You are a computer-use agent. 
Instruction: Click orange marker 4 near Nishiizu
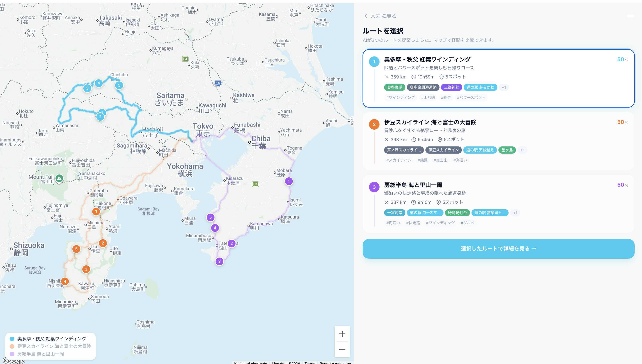pos(65,281)
